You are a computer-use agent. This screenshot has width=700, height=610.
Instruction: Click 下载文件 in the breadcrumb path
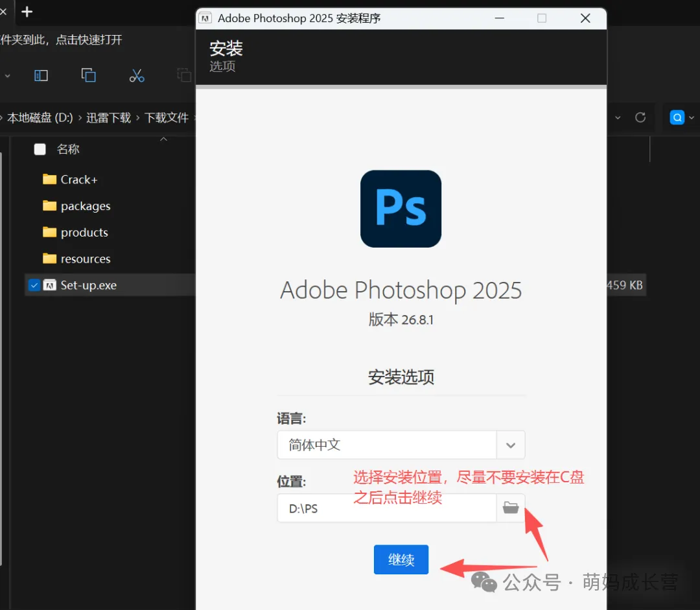coord(167,118)
